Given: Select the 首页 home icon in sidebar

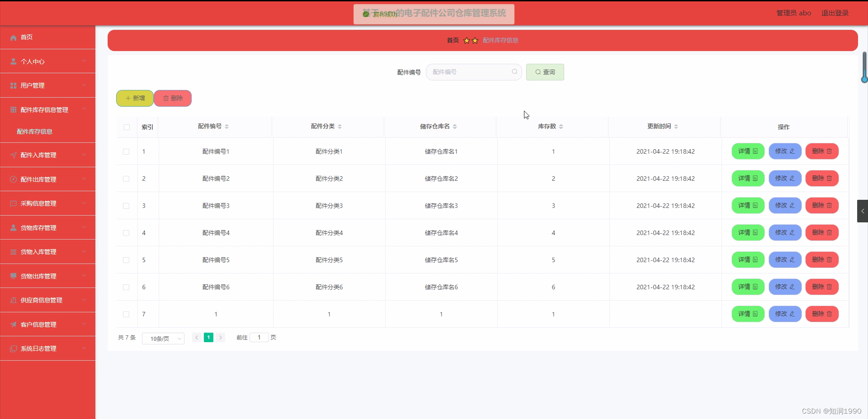Looking at the screenshot, I should [x=13, y=38].
